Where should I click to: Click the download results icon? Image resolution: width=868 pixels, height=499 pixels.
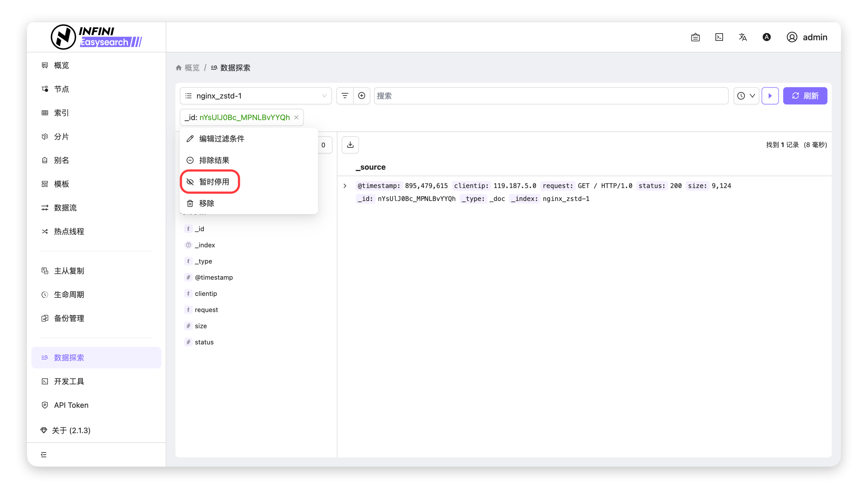[x=350, y=145]
